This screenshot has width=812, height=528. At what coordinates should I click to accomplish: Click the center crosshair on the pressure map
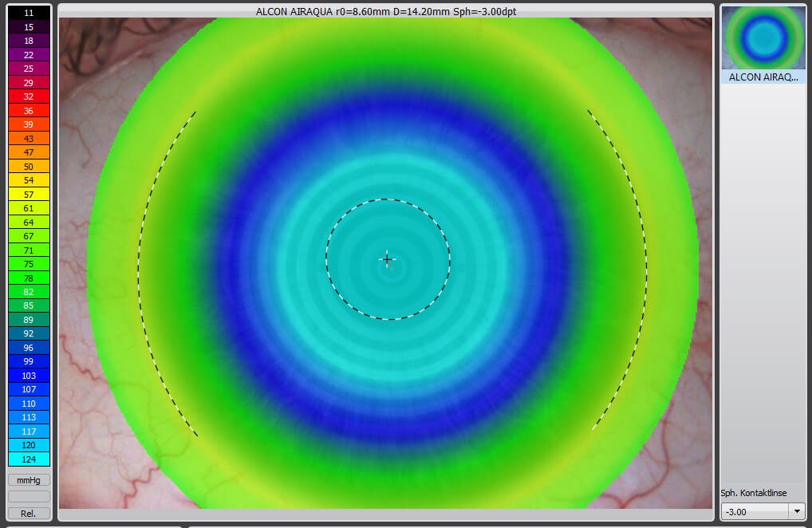pyautogui.click(x=388, y=259)
